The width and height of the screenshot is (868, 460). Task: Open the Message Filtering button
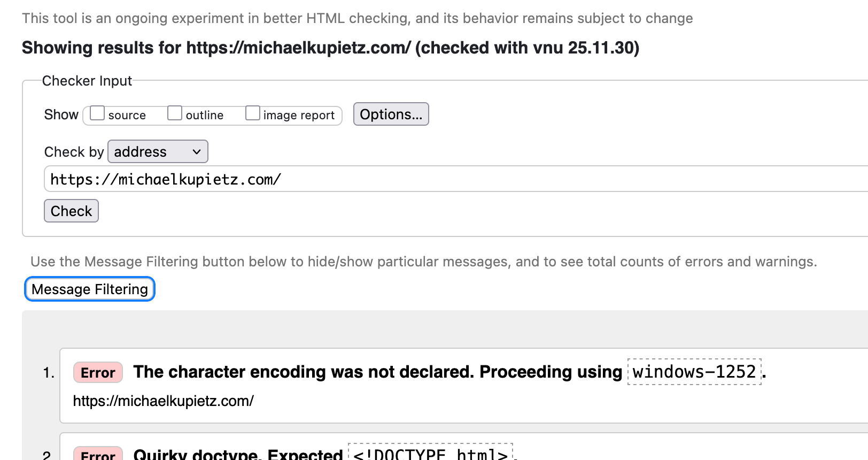click(x=90, y=289)
